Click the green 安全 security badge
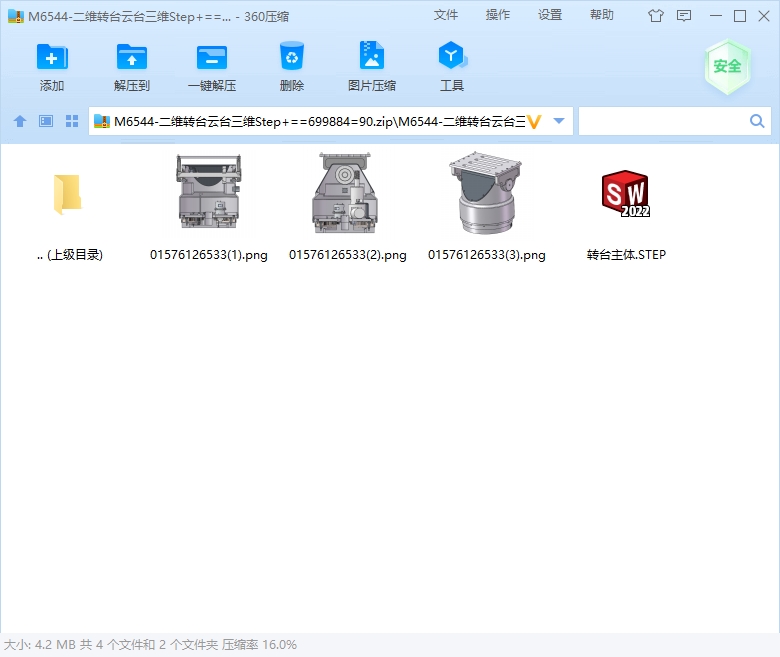Screen dimensions: 780x657 [x=727, y=67]
